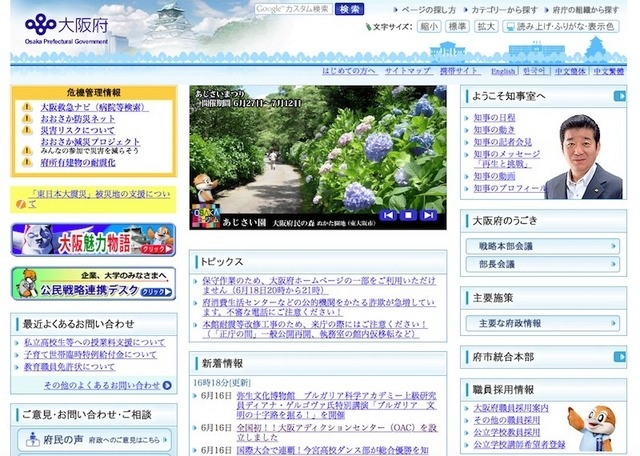Open the 府所有建物の耐震化 link
640x456 pixels.
point(78,162)
